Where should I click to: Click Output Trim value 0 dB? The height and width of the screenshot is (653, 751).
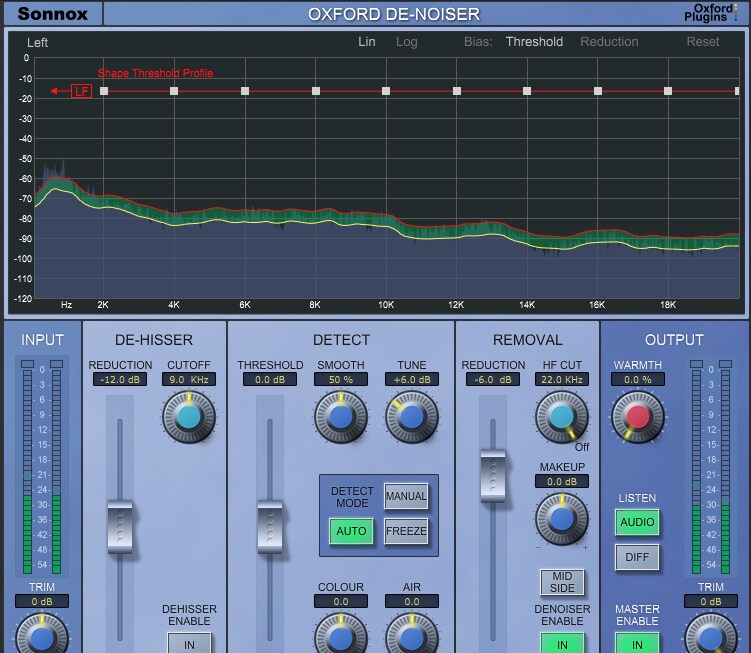[x=711, y=601]
